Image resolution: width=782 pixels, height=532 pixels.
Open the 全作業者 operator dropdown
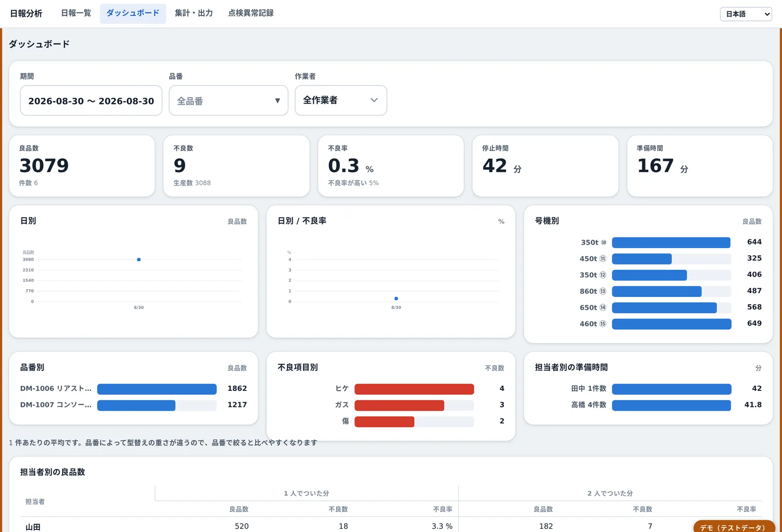click(341, 100)
